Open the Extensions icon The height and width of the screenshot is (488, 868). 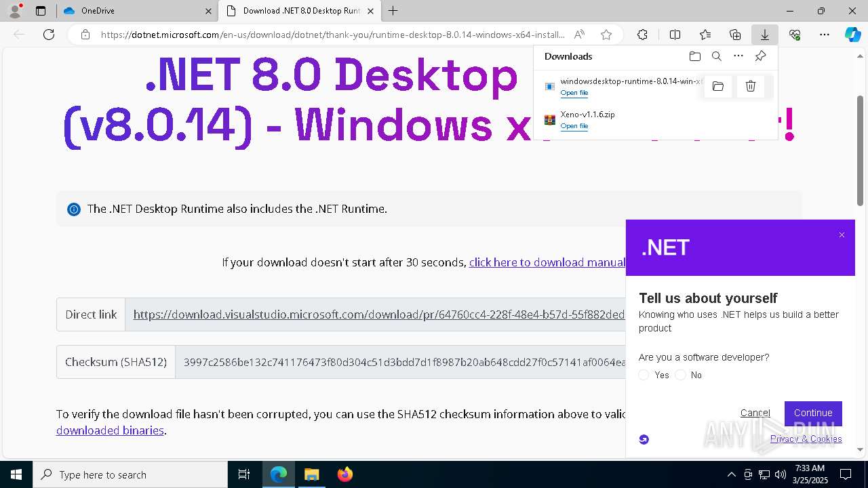coord(642,35)
